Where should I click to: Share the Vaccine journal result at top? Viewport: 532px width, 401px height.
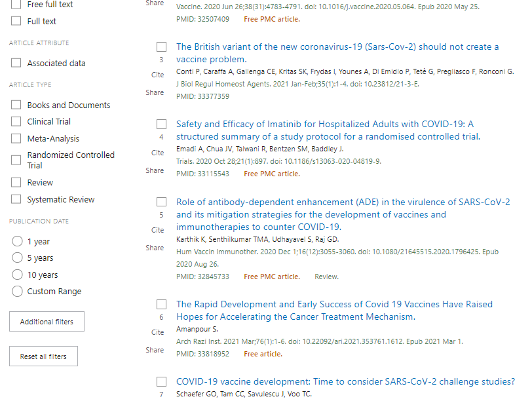pyautogui.click(x=155, y=3)
